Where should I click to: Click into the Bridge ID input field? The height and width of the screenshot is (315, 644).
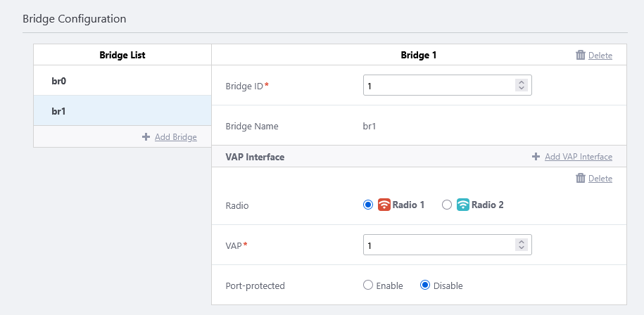click(x=436, y=85)
